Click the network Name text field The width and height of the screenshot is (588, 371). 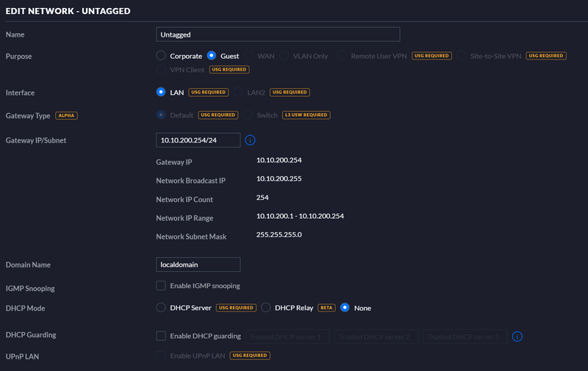pyautogui.click(x=278, y=35)
